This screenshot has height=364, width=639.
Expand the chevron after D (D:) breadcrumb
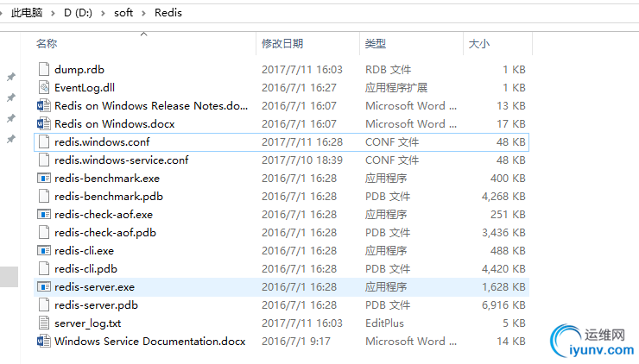103,13
